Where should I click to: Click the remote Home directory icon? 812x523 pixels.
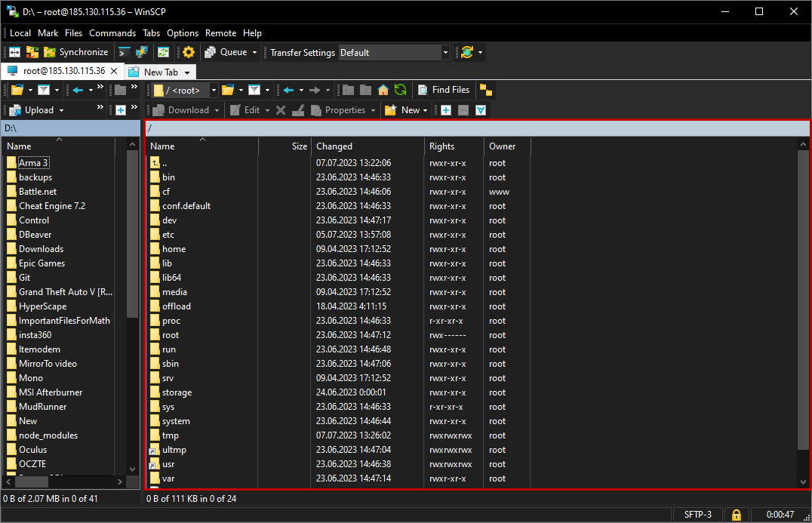383,90
